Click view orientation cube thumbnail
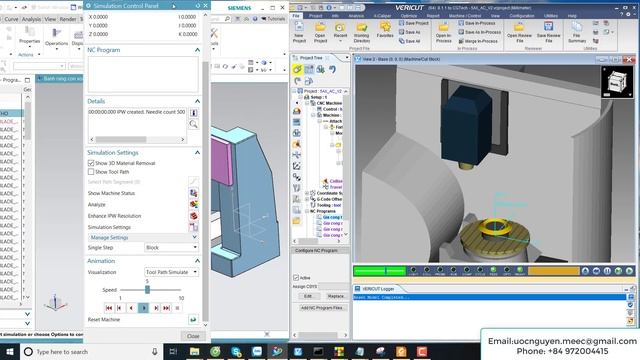 click(x=617, y=82)
